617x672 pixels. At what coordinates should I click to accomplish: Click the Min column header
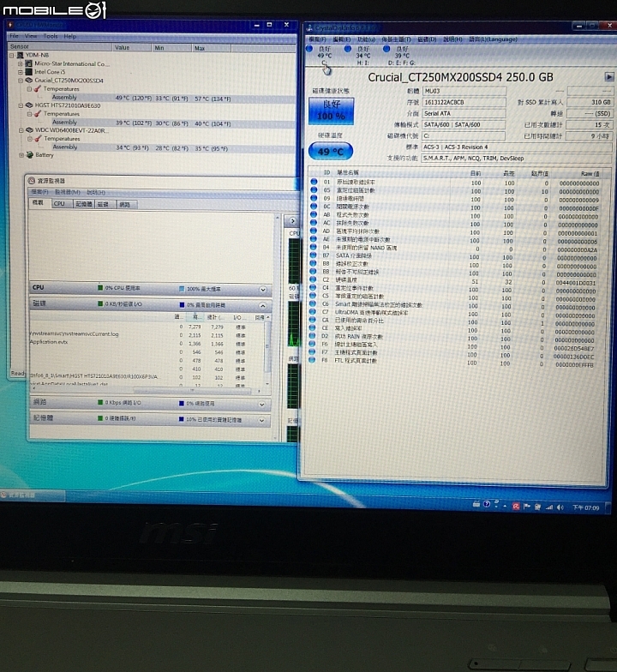pyautogui.click(x=172, y=48)
